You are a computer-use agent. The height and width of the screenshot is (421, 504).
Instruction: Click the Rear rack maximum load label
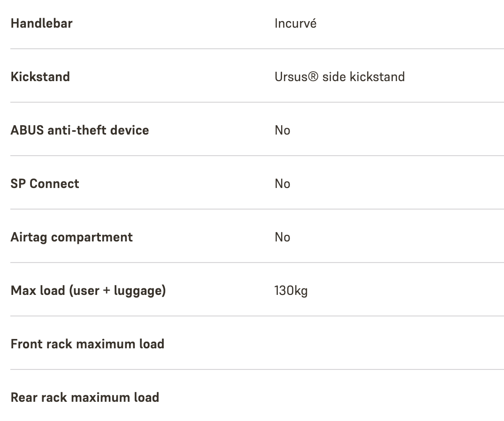click(x=84, y=398)
